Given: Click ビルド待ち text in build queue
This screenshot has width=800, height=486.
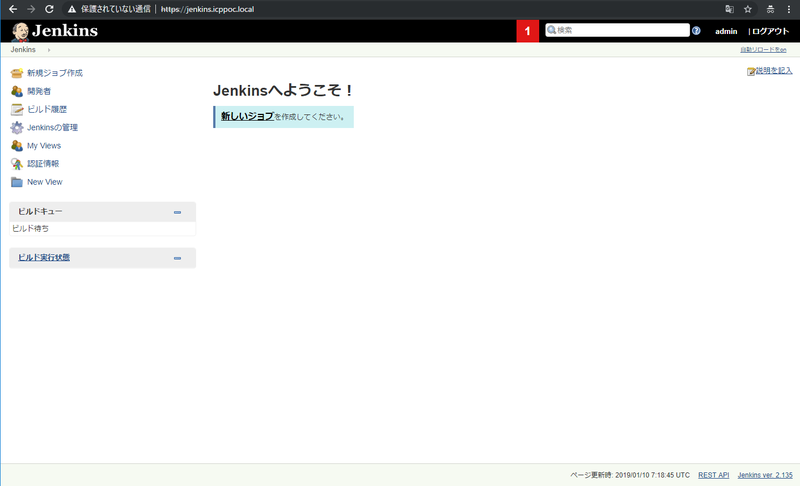Looking at the screenshot, I should click(x=31, y=228).
